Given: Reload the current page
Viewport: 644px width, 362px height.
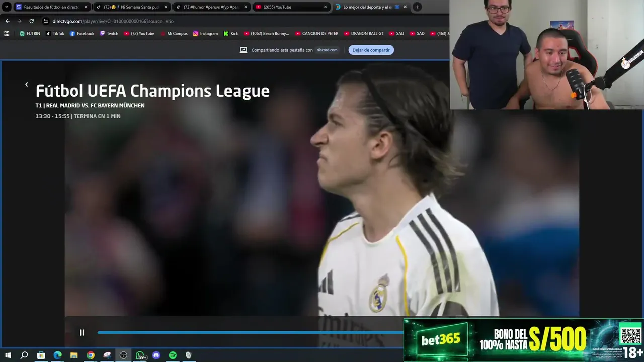Looking at the screenshot, I should 31,21.
